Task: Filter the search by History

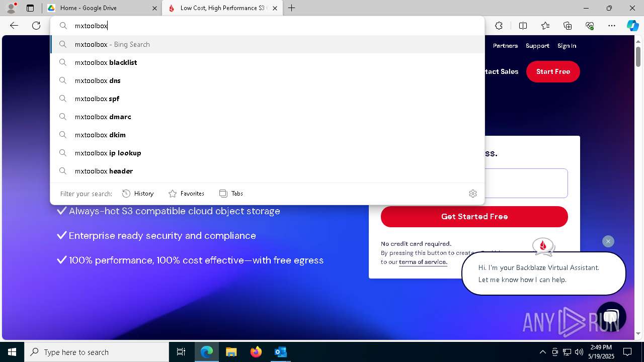Action: pyautogui.click(x=138, y=194)
